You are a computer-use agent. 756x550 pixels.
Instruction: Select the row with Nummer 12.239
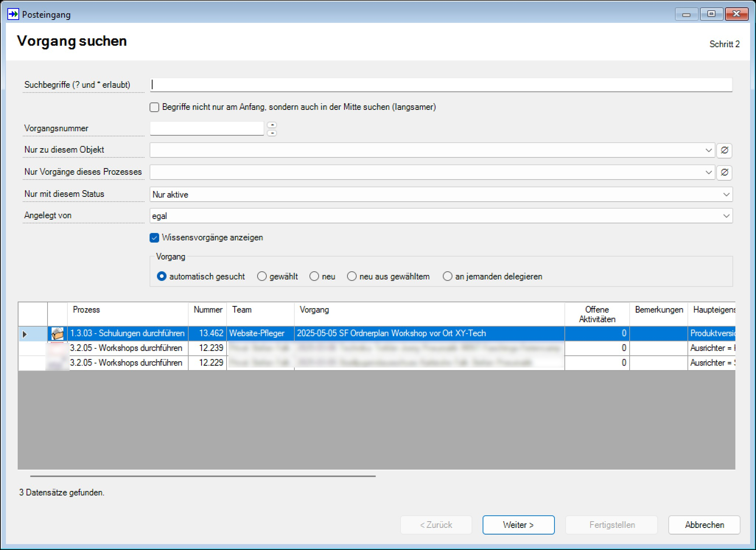coord(377,348)
